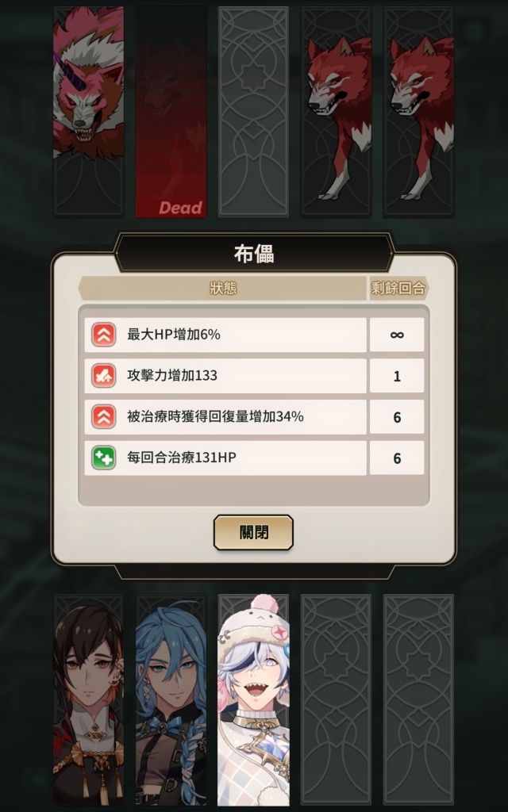Screen dimensions: 508x812
Task: Select the fourth red wolf enemy card
Action: click(336, 112)
